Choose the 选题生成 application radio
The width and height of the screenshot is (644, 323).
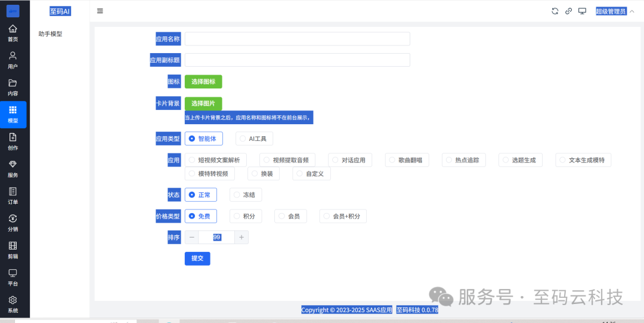(521, 160)
